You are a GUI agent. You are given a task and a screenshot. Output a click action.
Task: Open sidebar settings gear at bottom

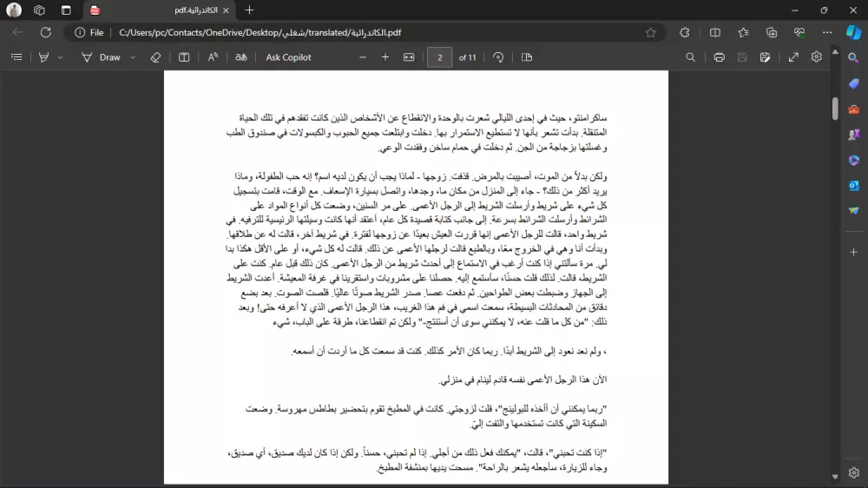(x=853, y=472)
